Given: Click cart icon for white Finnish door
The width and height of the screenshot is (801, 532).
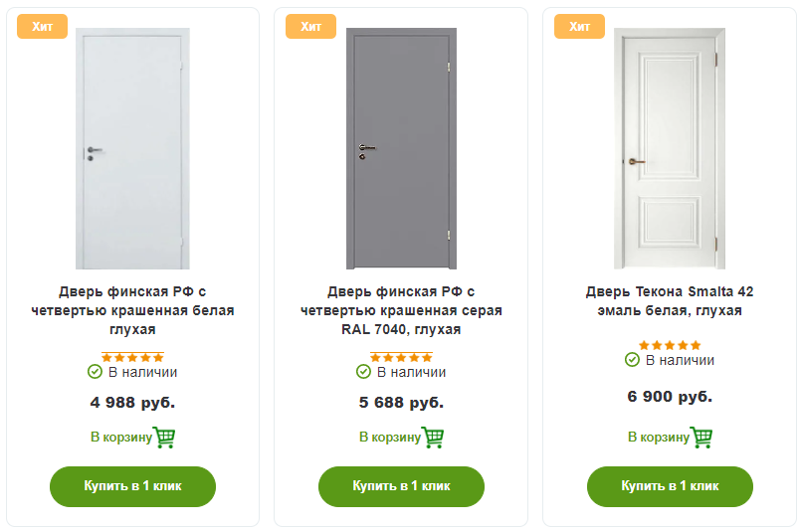Looking at the screenshot, I should pyautogui.click(x=164, y=438).
